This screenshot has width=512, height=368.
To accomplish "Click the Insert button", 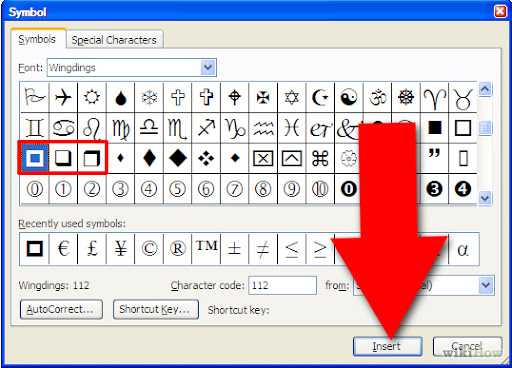I will click(387, 346).
